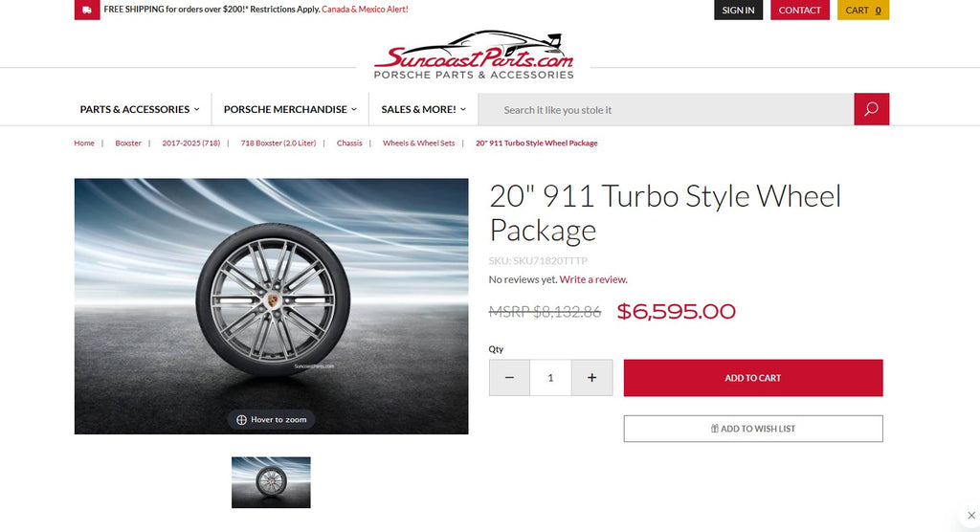This screenshot has height=532, width=980.
Task: Decrease quantity with the minus button
Action: [509, 378]
